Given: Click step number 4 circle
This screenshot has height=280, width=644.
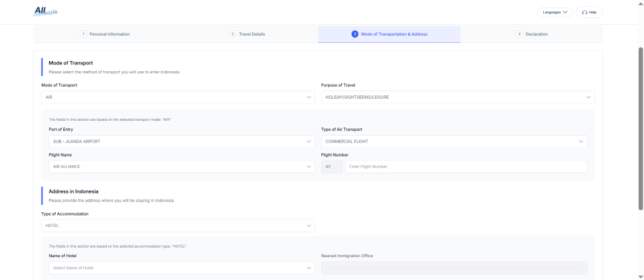Looking at the screenshot, I should coord(519,34).
